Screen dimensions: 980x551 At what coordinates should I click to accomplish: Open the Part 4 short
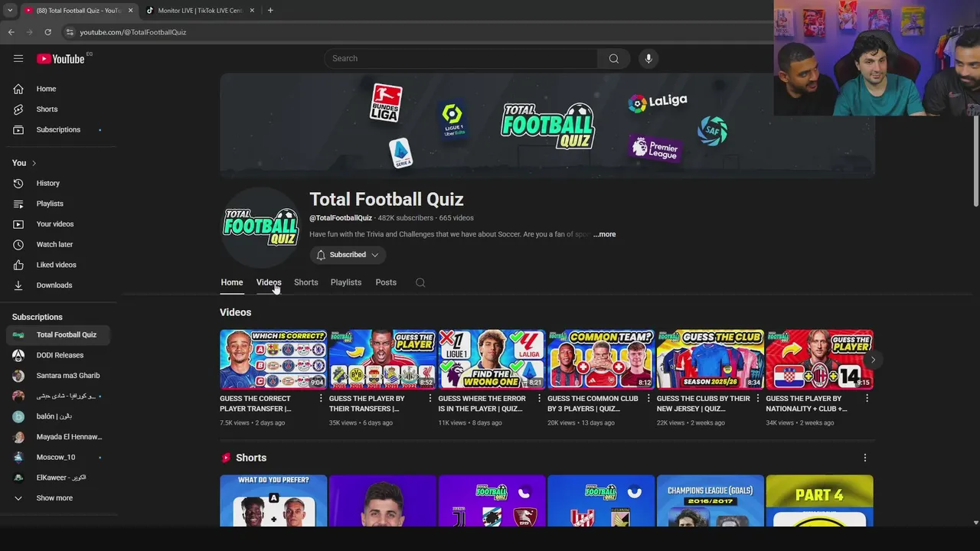point(819,500)
